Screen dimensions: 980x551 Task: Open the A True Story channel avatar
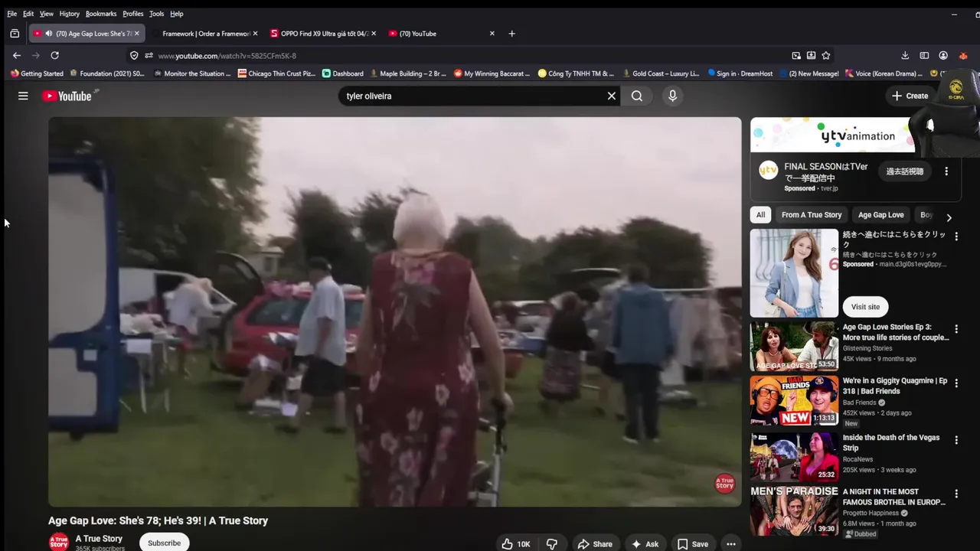(x=59, y=543)
